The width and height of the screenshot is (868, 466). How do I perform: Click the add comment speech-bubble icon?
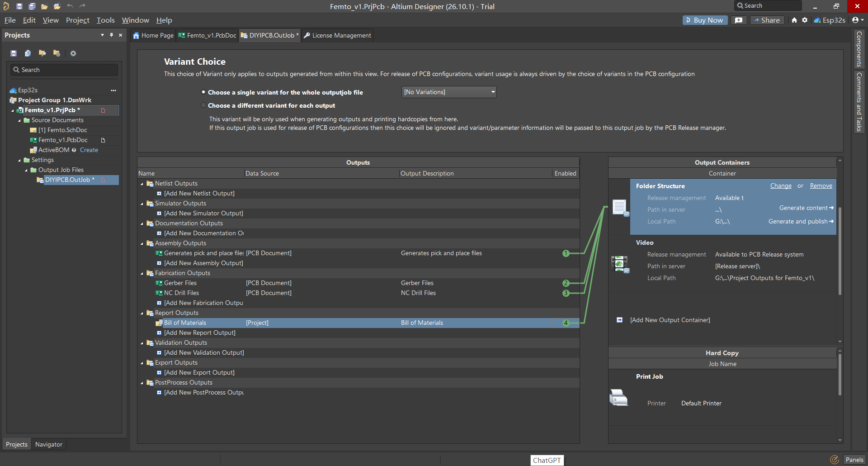[x=739, y=20]
